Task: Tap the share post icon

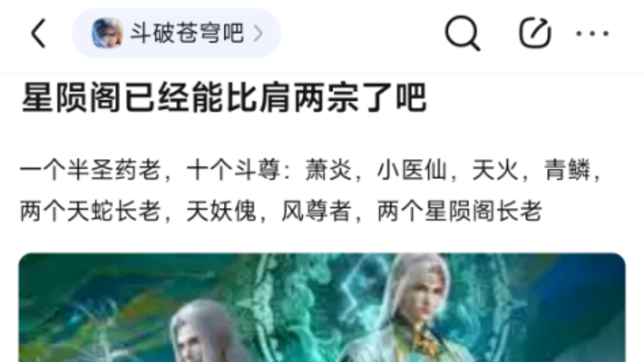Action: pos(535,33)
